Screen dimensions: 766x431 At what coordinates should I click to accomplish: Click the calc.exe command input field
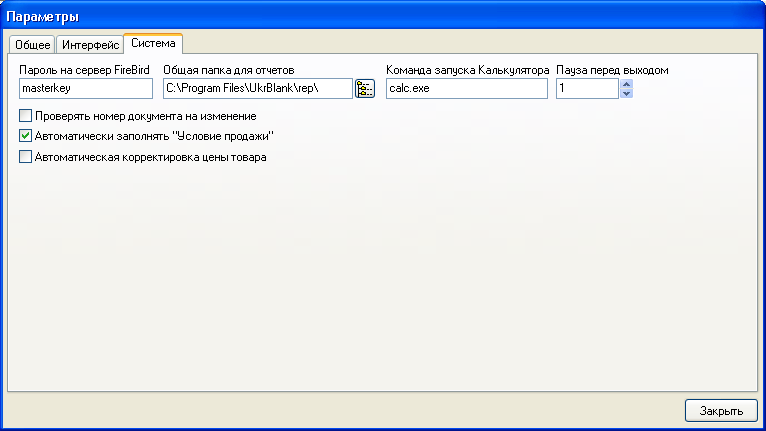point(466,89)
